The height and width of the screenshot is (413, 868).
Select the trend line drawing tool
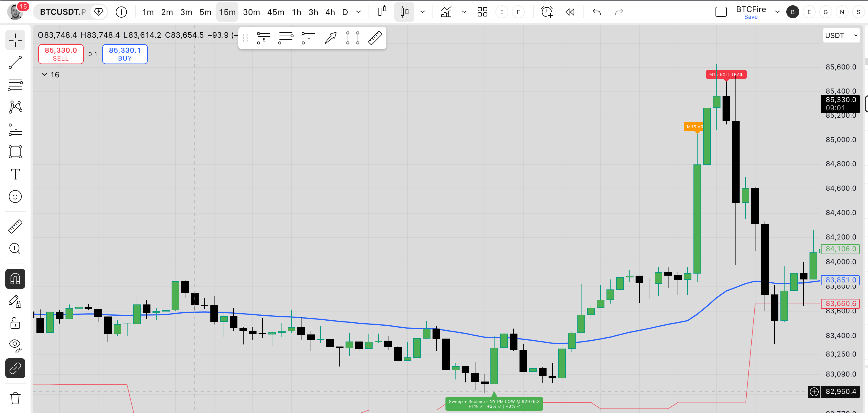[15, 63]
